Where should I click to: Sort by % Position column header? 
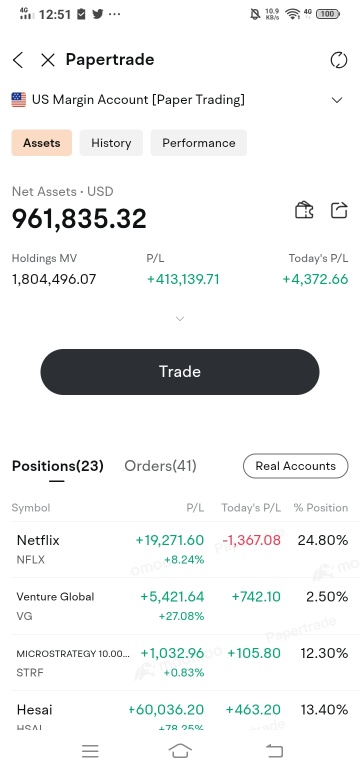pyautogui.click(x=321, y=508)
